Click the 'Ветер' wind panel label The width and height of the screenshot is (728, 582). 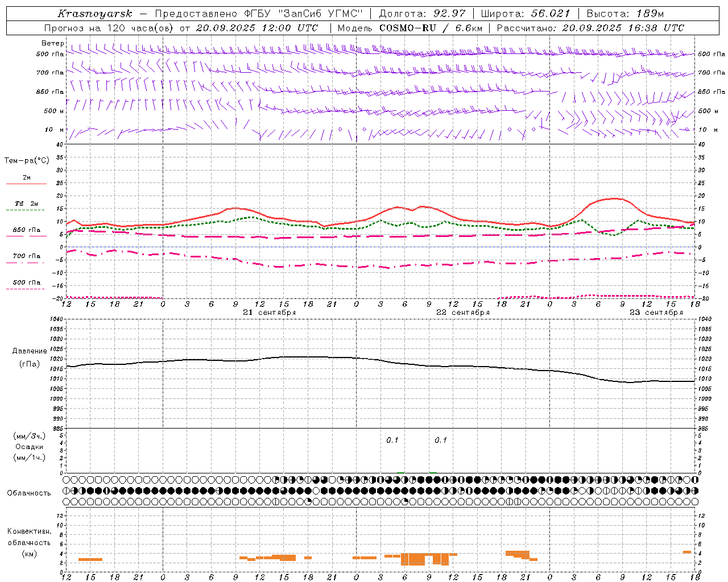52,43
